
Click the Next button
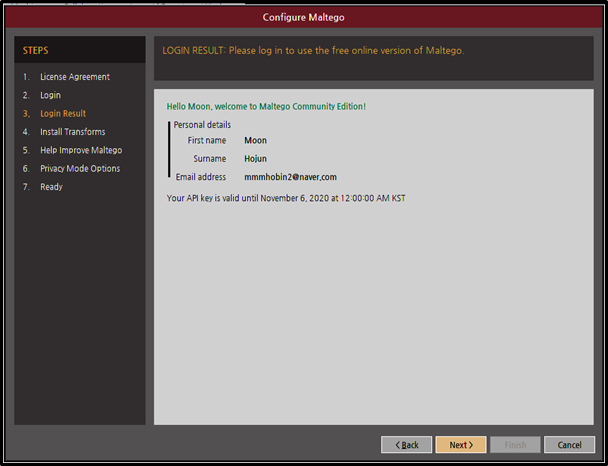coord(461,445)
